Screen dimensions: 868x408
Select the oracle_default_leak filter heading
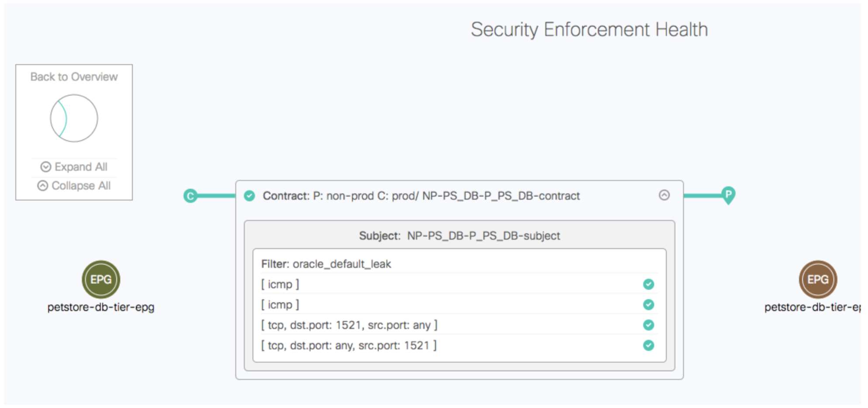coord(326,264)
